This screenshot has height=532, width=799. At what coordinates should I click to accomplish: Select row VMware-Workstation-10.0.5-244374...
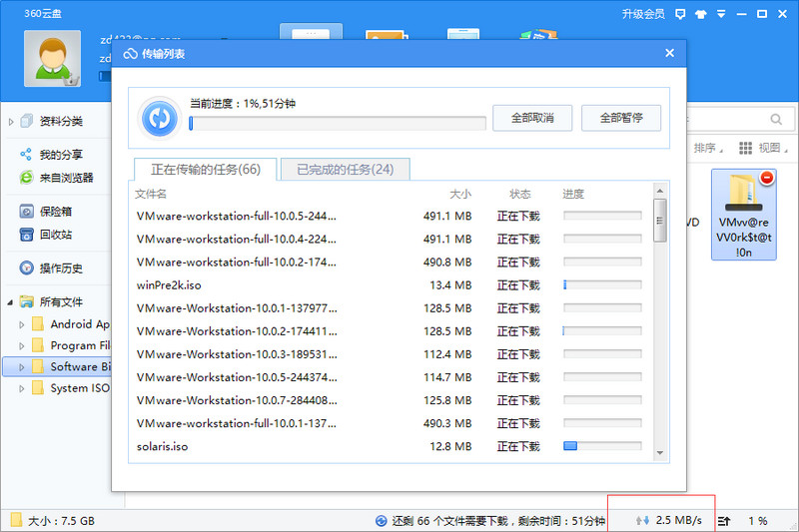(391, 377)
